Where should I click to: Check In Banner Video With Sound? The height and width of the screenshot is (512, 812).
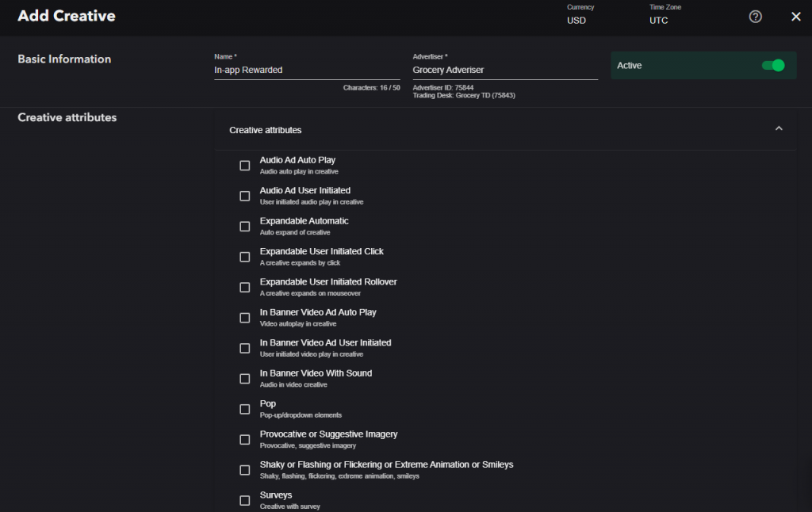click(x=245, y=379)
